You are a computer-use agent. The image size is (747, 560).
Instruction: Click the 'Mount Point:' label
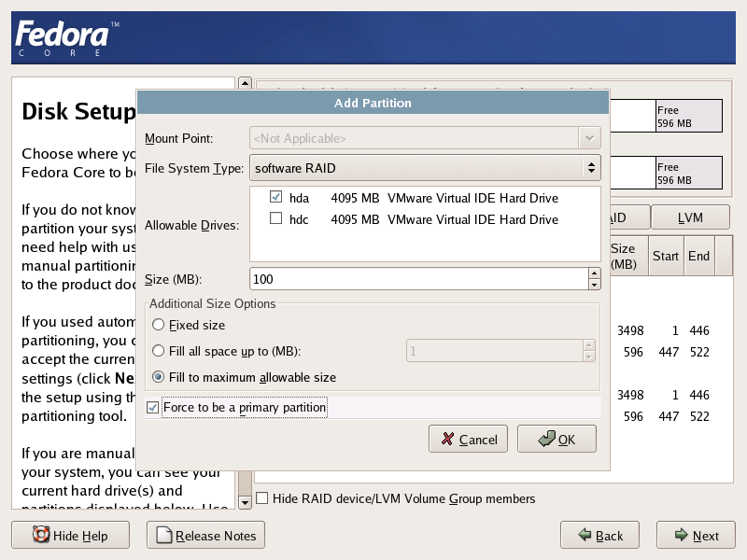[179, 138]
